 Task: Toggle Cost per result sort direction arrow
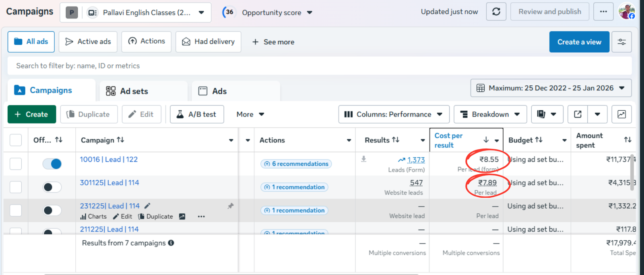click(x=486, y=140)
